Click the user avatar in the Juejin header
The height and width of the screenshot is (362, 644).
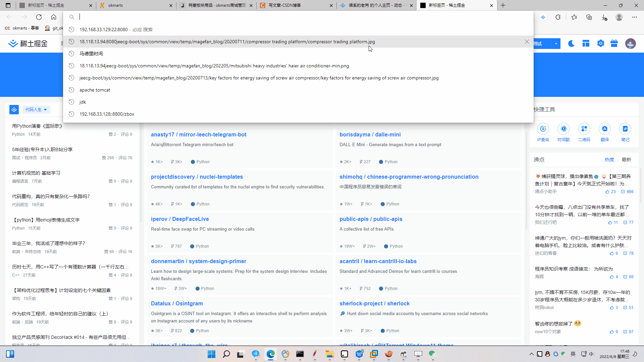click(x=631, y=43)
